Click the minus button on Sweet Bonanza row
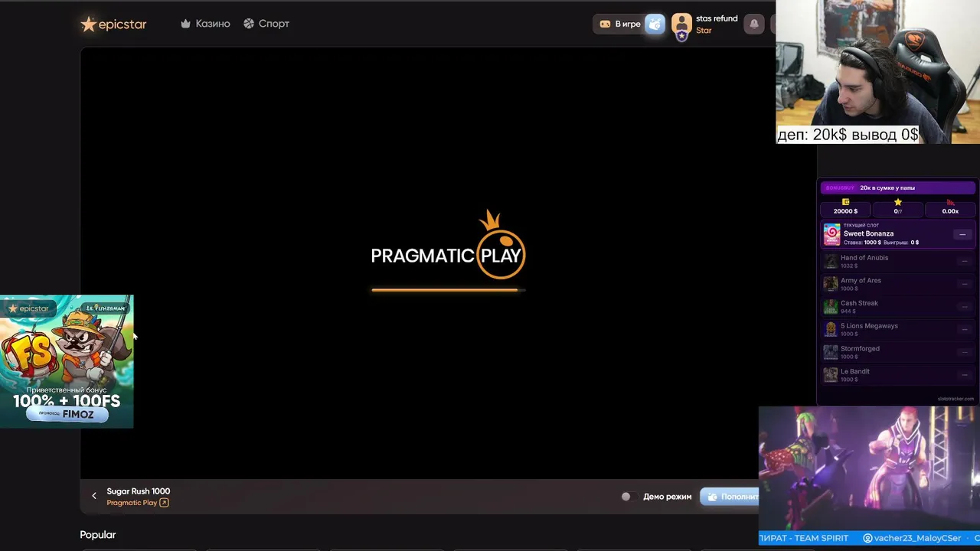This screenshot has width=980, height=551. coord(962,235)
